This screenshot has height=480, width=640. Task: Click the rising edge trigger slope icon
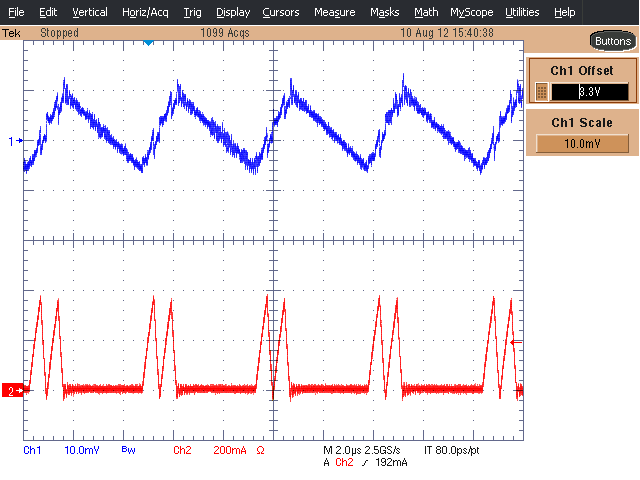[x=364, y=462]
